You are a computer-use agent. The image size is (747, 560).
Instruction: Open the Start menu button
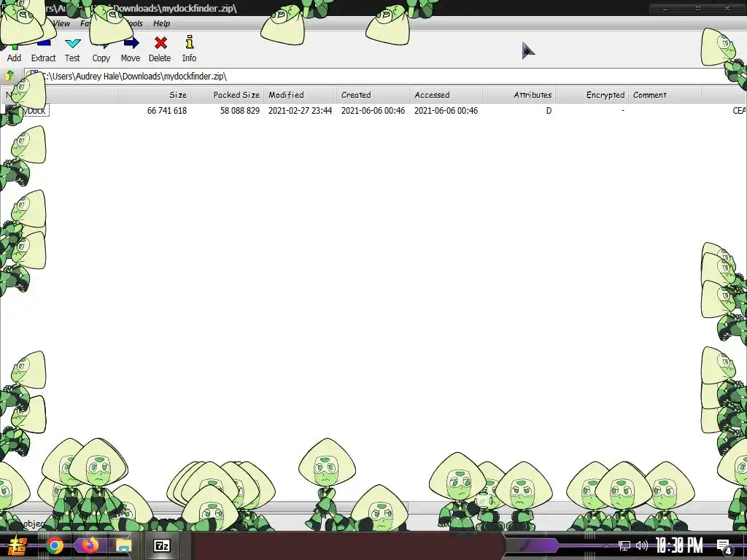[x=16, y=545]
